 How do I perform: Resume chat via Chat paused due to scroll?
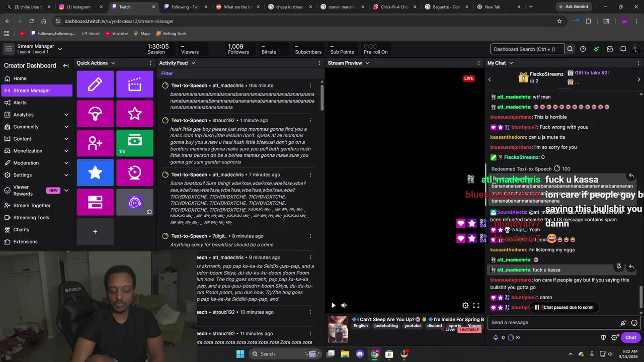click(x=563, y=307)
